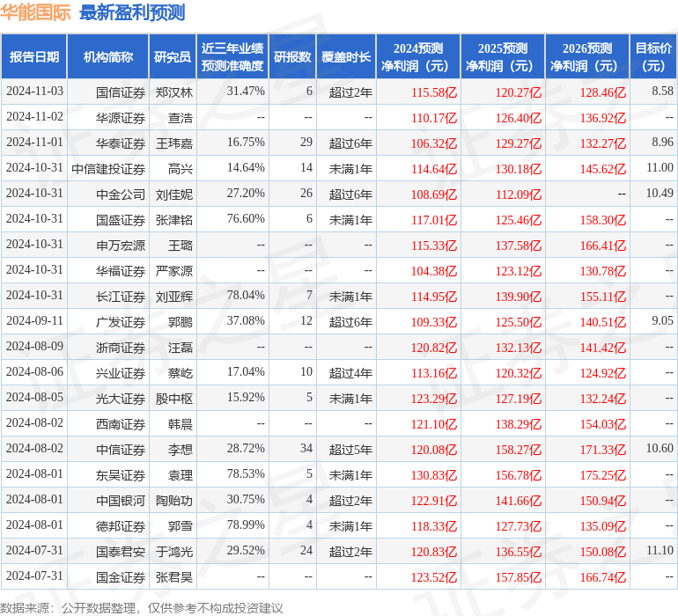Select the 2026预测净利润 column header
Image resolution: width=678 pixels, height=616 pixels.
pyautogui.click(x=587, y=57)
